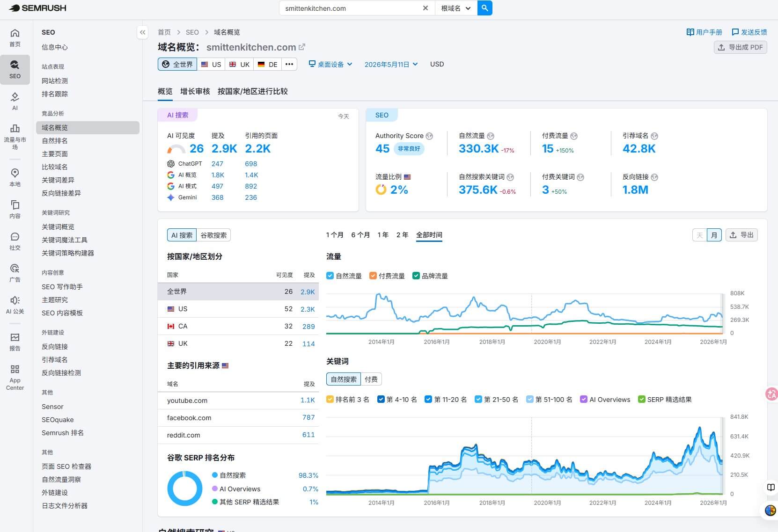The height and width of the screenshot is (532, 778).
Task: Click the info icon beside 自然搜索关键词
Action: point(510,177)
